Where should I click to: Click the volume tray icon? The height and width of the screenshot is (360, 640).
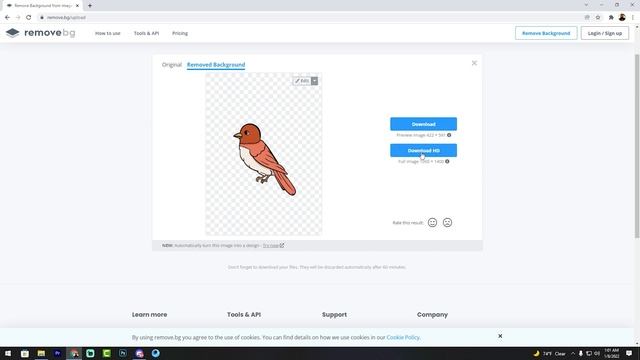point(597,353)
